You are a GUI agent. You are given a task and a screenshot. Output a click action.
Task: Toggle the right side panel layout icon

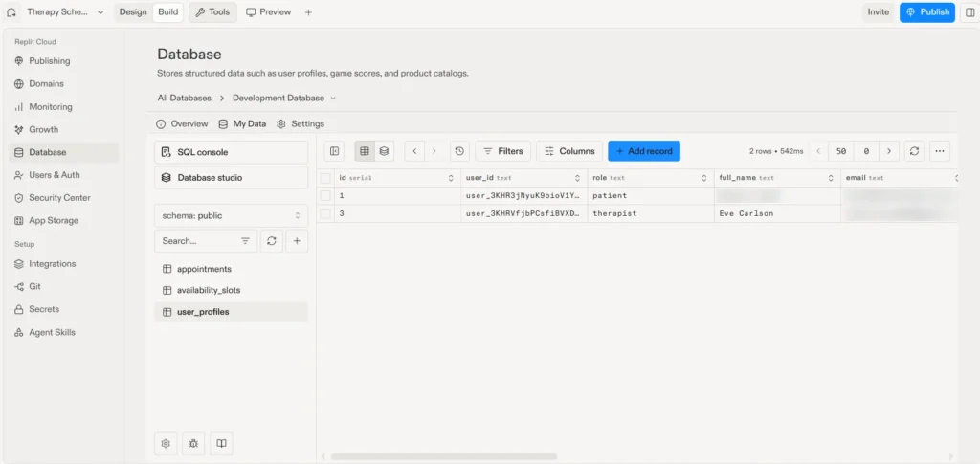coord(969,11)
